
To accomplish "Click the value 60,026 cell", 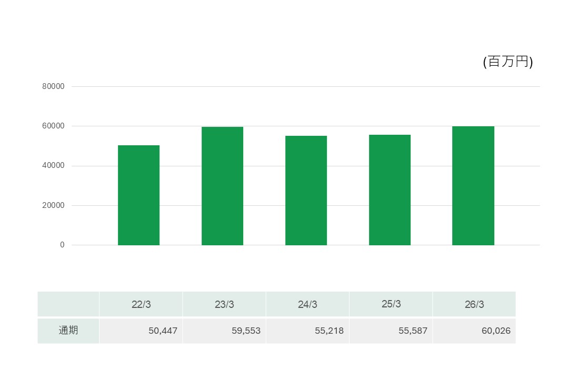I will point(474,331).
